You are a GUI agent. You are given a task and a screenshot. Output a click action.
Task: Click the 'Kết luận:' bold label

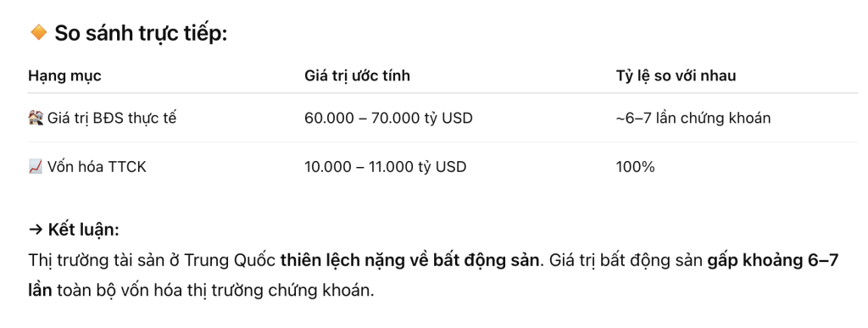(84, 230)
